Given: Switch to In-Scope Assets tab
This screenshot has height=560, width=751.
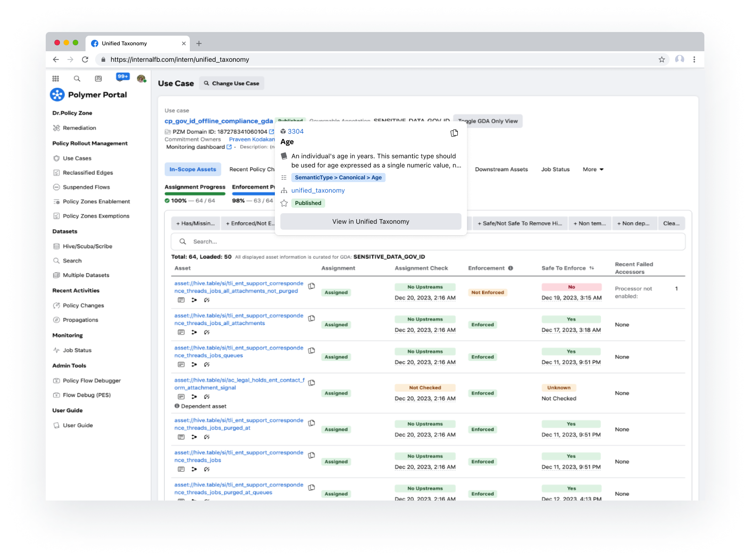Looking at the screenshot, I should point(193,169).
